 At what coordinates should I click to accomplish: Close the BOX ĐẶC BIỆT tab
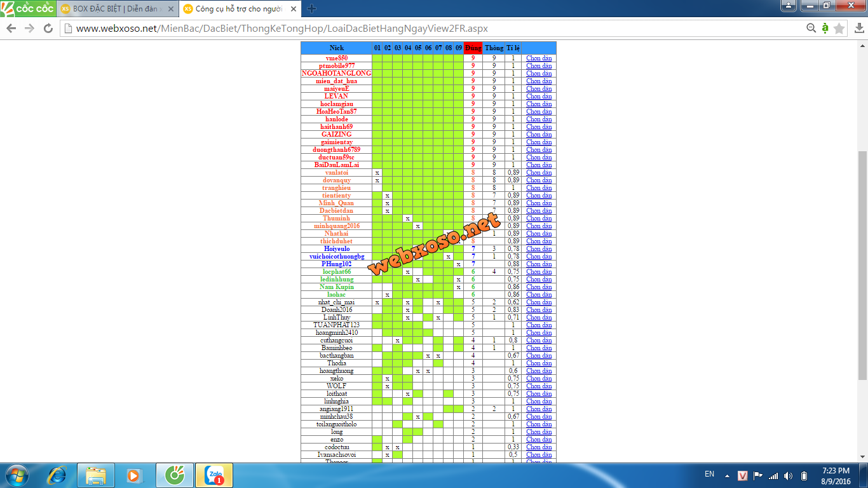170,9
